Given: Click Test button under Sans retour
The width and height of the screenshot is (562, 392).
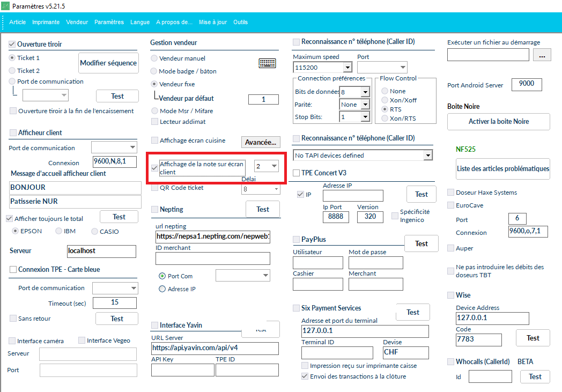Looking at the screenshot, I should click(x=117, y=319).
